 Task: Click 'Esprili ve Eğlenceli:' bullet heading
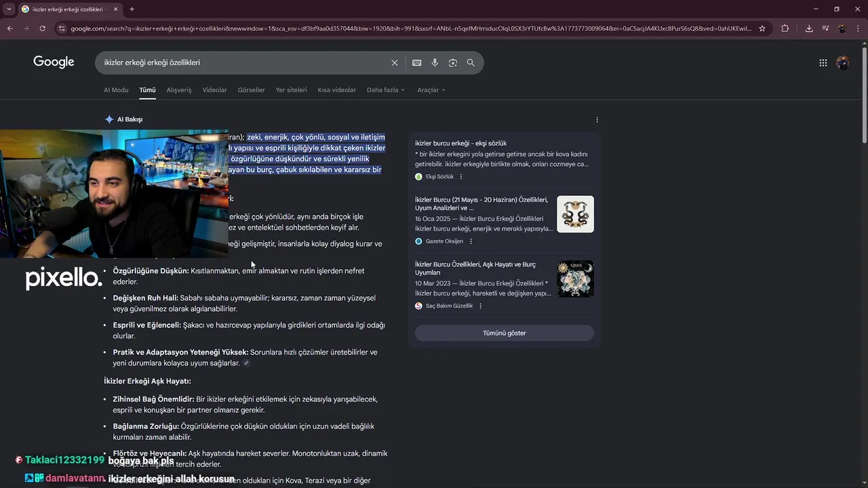pyautogui.click(x=146, y=325)
